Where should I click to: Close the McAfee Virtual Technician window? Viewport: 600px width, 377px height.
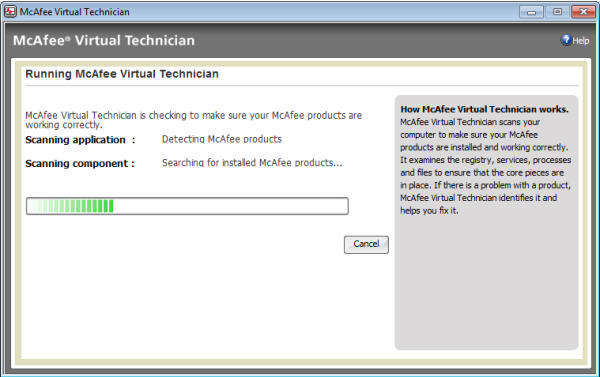(x=583, y=12)
